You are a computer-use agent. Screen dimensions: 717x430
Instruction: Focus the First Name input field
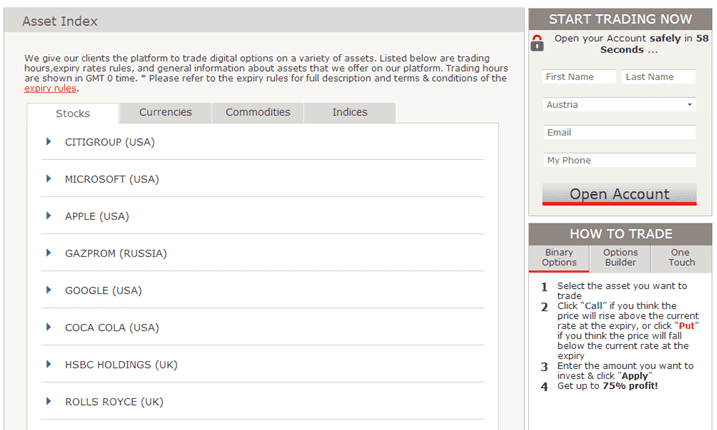[578, 77]
